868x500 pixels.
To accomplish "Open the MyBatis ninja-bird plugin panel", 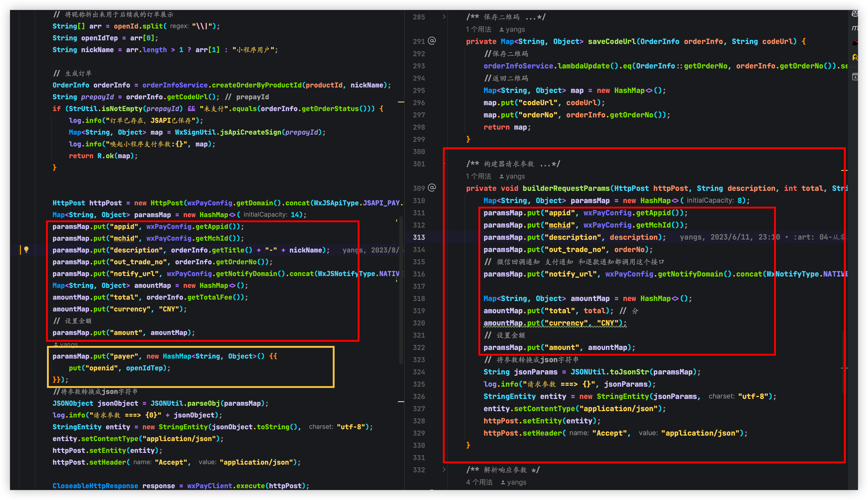I will pyautogui.click(x=855, y=42).
